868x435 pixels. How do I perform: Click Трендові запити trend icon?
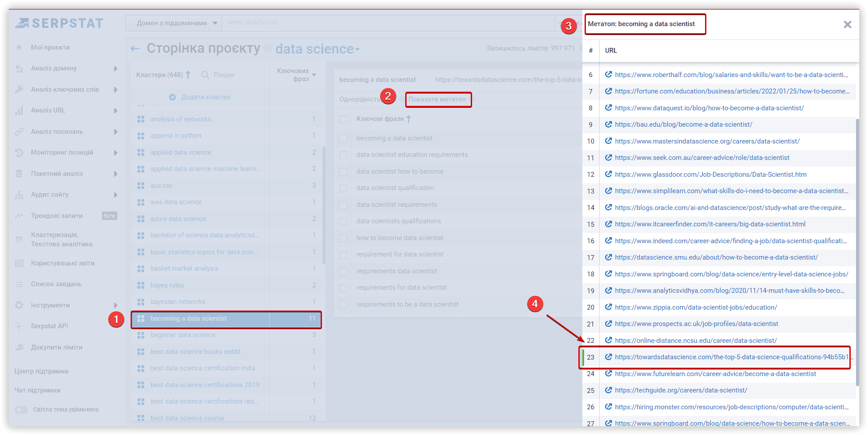[x=19, y=216]
